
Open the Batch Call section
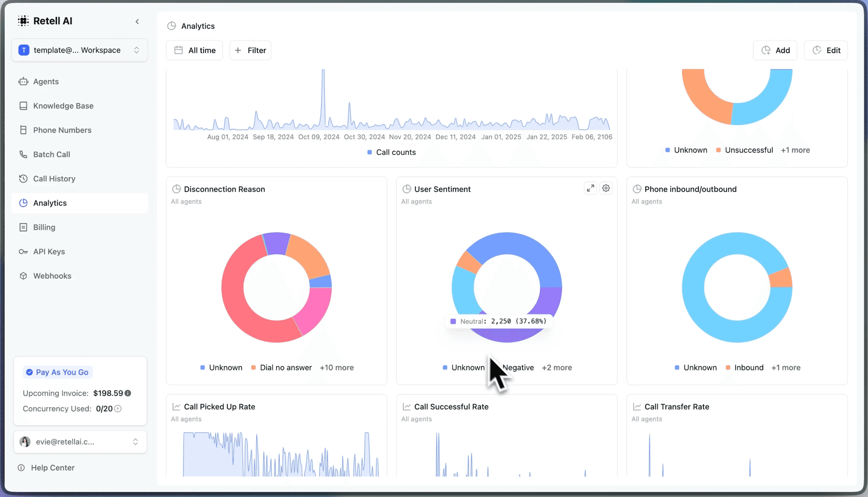(51, 154)
